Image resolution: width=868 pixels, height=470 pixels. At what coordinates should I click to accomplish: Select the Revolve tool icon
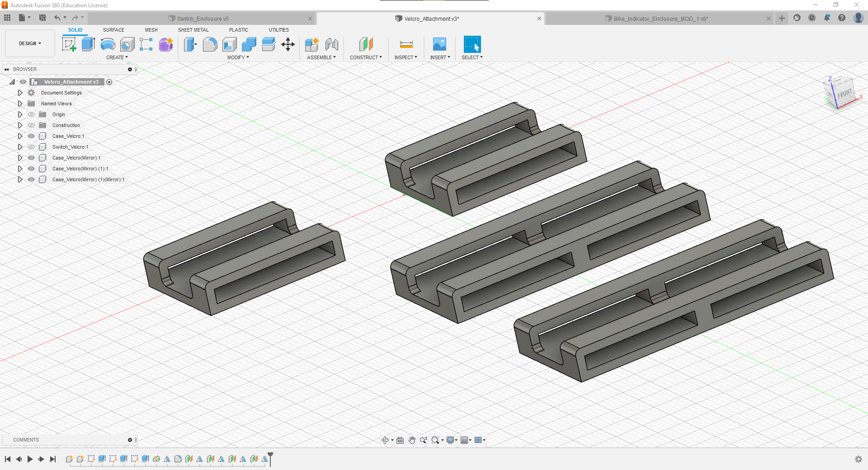108,44
